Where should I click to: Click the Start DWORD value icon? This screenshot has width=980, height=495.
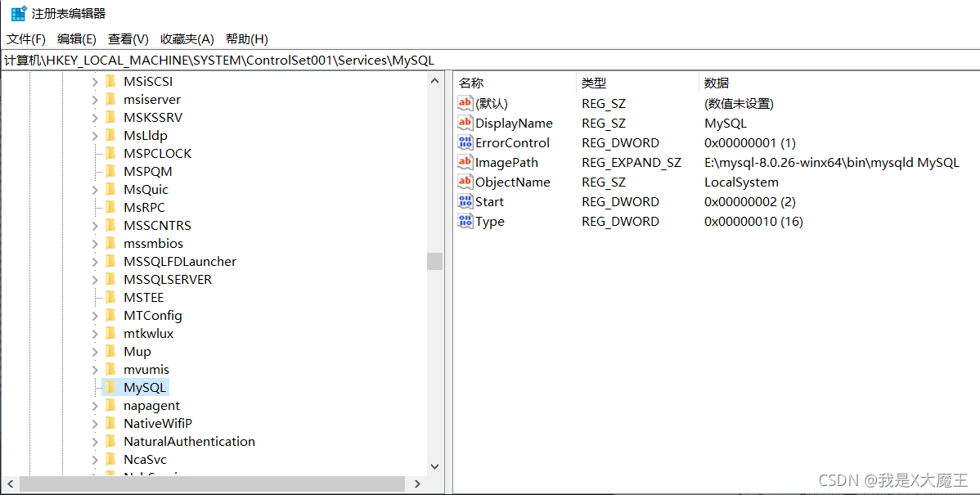465,201
